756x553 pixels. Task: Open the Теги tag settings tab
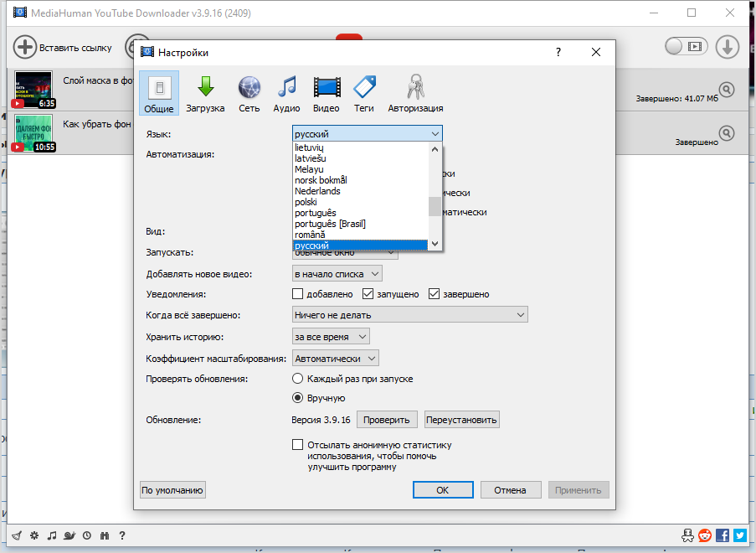[x=363, y=94]
